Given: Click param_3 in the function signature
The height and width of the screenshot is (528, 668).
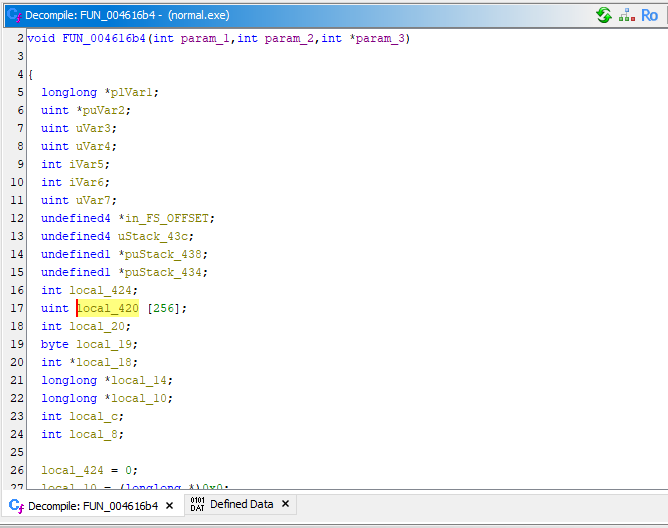Looking at the screenshot, I should click(384, 38).
